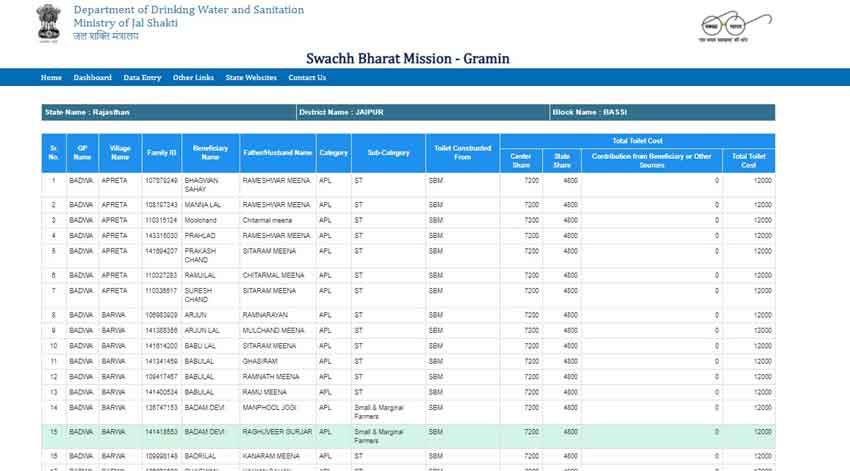Click father name GHASIRAM in row 11
Viewport: 850px width, 471px height.
pos(260,362)
